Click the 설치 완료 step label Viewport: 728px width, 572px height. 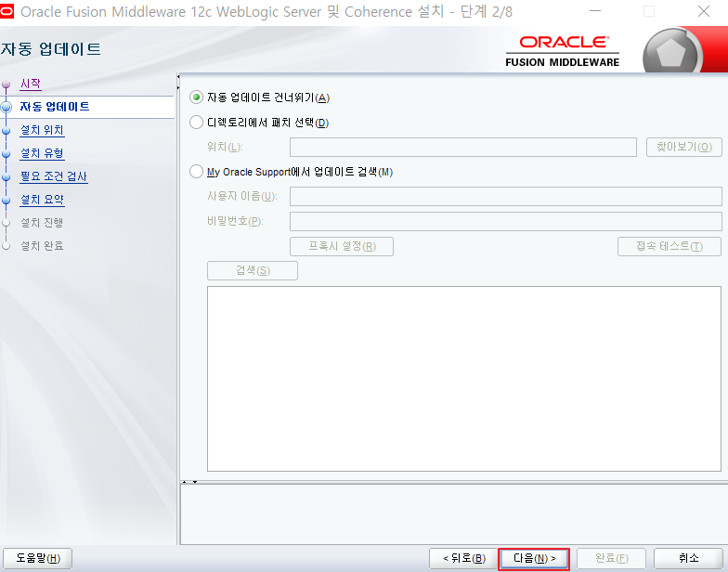[42, 246]
